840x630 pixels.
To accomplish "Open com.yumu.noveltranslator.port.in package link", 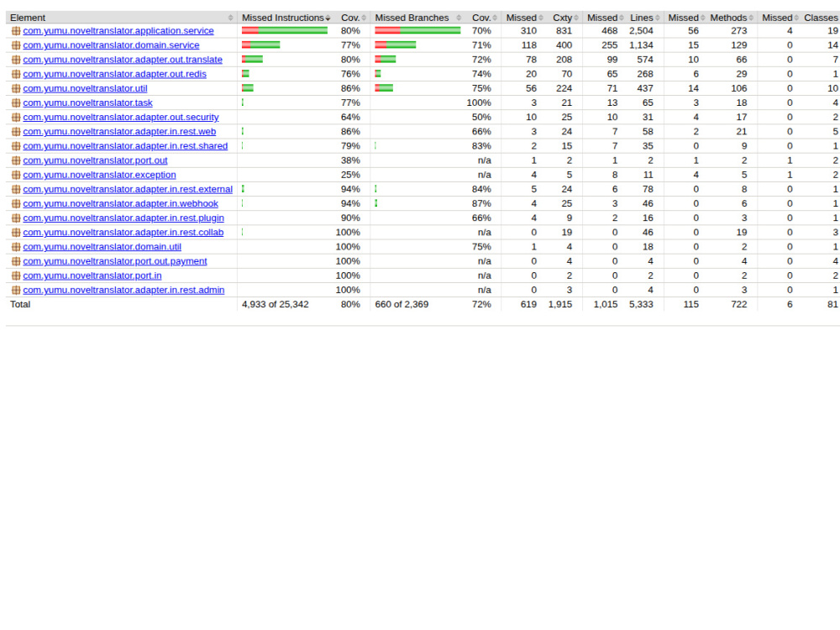I will point(92,276).
